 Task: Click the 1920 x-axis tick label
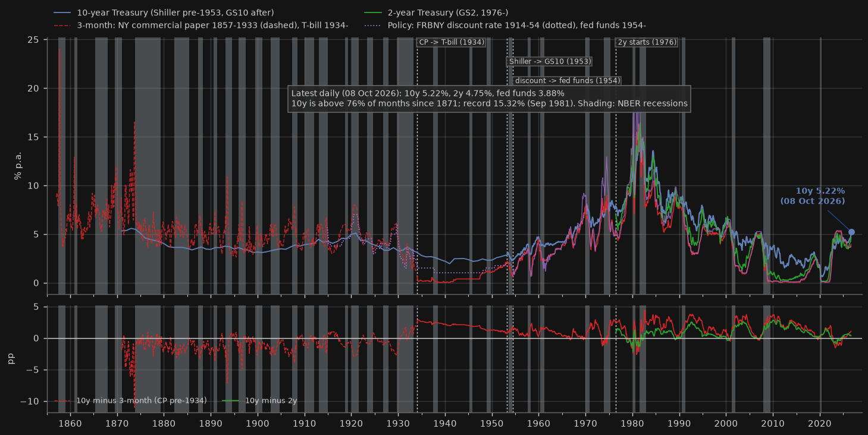pos(351,423)
